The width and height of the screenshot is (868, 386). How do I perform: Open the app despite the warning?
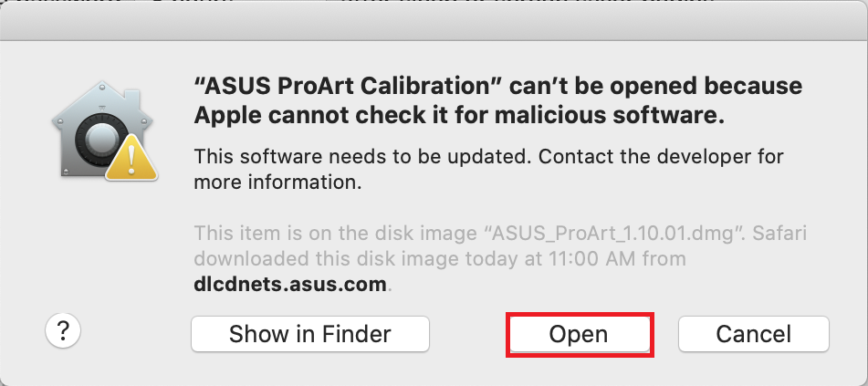pos(579,334)
